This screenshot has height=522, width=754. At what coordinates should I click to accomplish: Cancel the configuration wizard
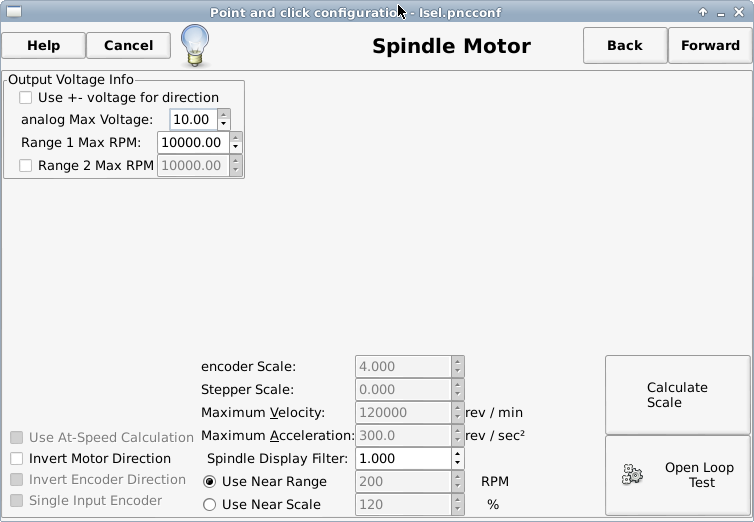click(x=128, y=46)
